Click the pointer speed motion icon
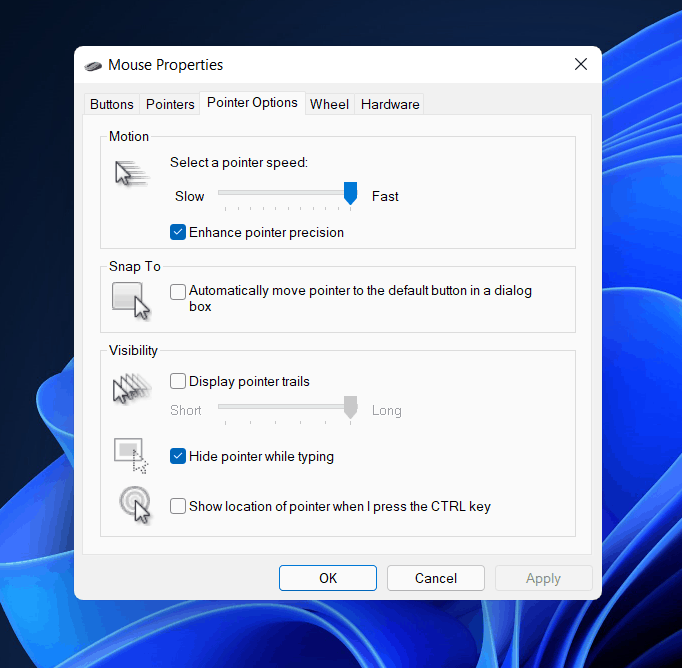The width and height of the screenshot is (682, 668). pyautogui.click(x=132, y=173)
